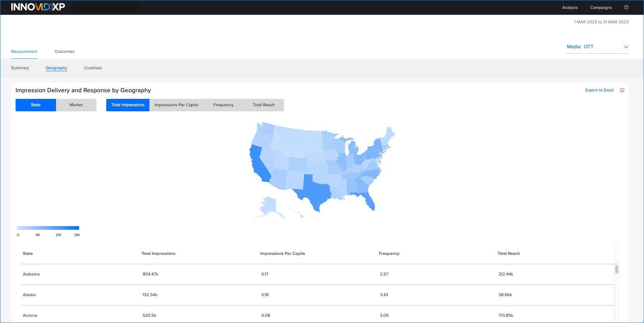Open the Analysis menu
Screen dimensions: 644x323
570,7
